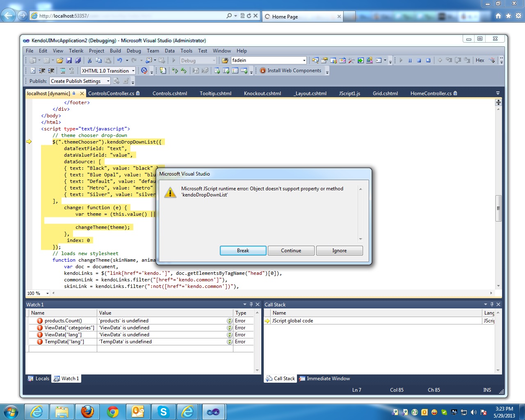Image resolution: width=525 pixels, height=420 pixels.
Task: Click the Stop Debugging square icon
Action: click(x=419, y=60)
